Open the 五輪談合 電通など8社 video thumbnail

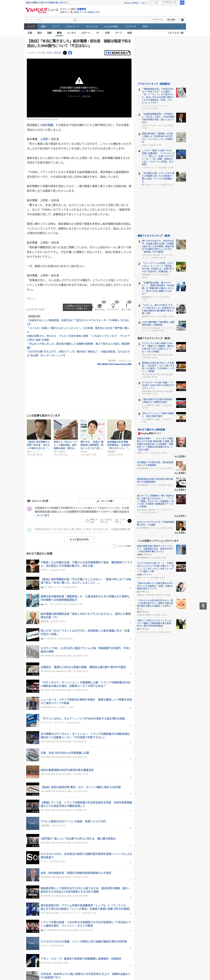(32, 669)
